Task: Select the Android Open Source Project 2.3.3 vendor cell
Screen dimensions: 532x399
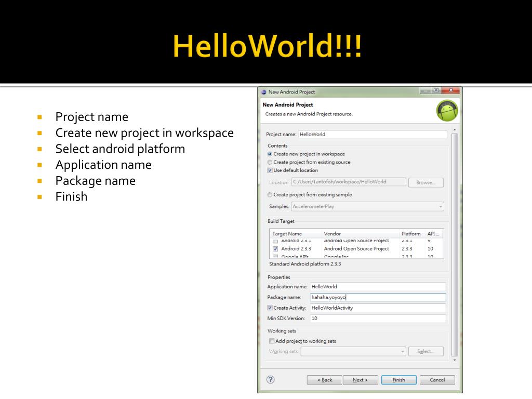Action: click(356, 249)
